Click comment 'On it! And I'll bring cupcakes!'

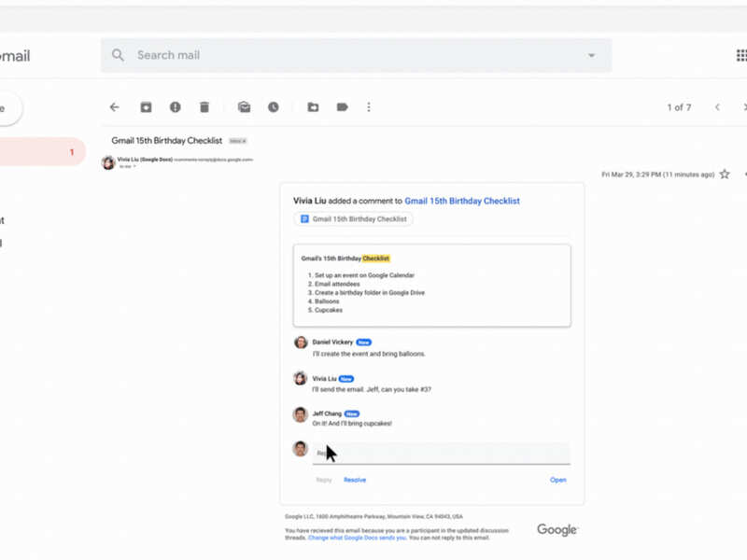352,424
